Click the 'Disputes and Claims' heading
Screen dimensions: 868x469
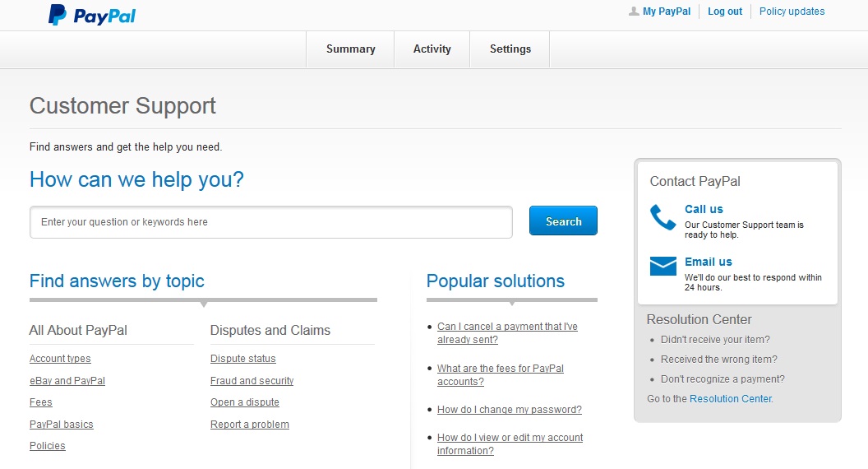(x=270, y=331)
